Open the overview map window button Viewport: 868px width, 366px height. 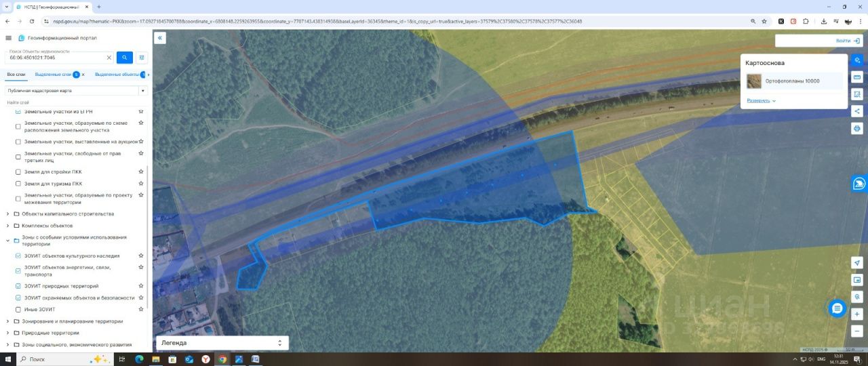pos(857,280)
